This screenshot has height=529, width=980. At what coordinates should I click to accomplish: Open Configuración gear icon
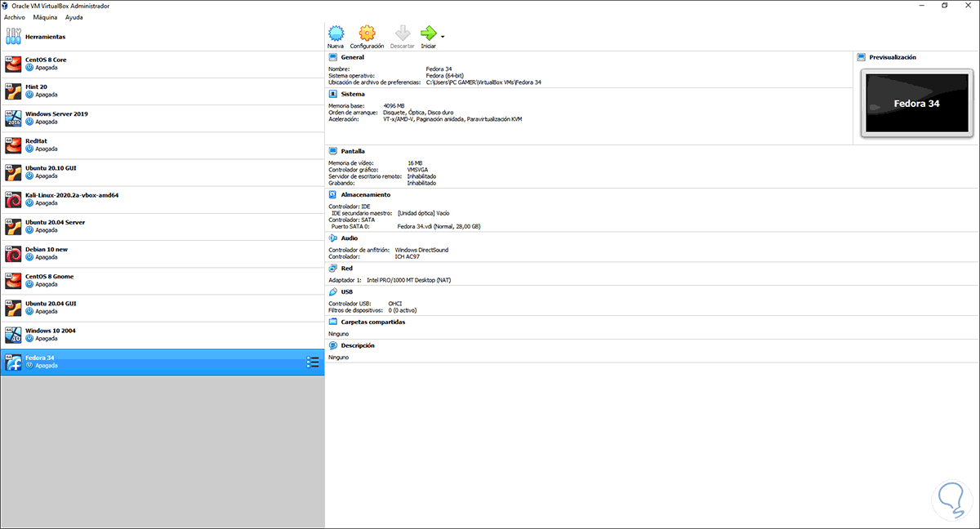[367, 33]
